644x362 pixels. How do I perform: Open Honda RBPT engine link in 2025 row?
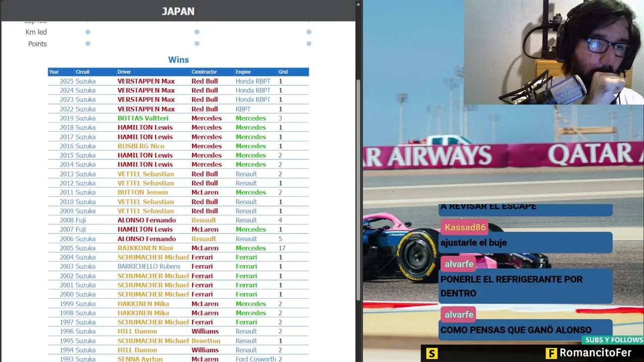(x=253, y=81)
